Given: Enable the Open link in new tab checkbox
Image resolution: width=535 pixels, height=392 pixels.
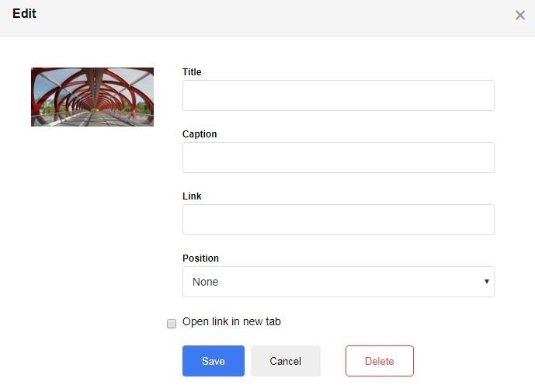Looking at the screenshot, I should (172, 324).
